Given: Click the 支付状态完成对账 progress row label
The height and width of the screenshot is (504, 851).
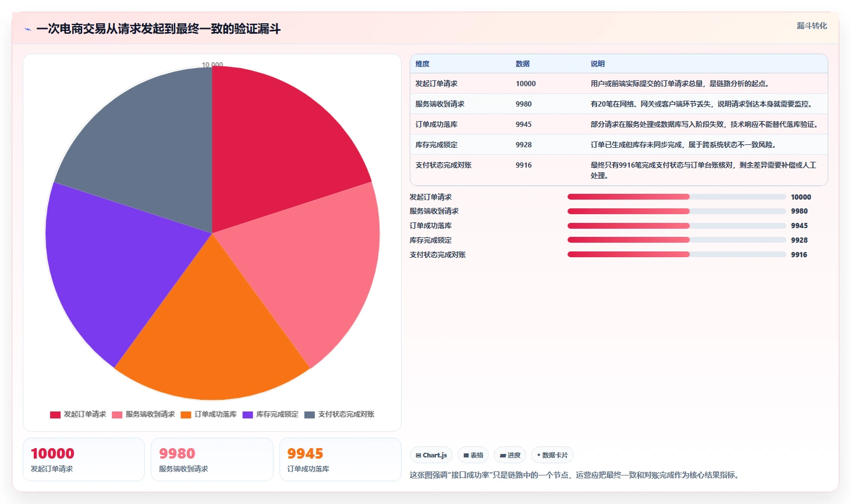Looking at the screenshot, I should coord(438,255).
